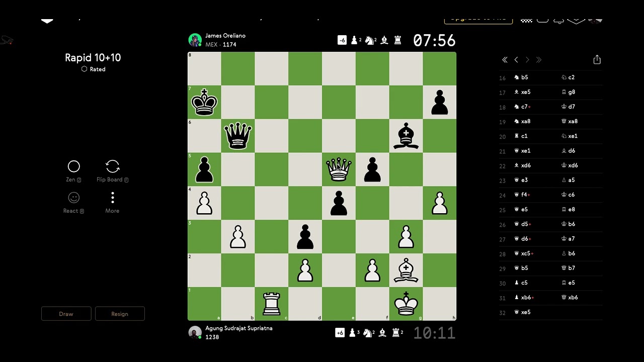Select move 19 white knight xa8
This screenshot has height=362, width=644.
[x=522, y=121]
